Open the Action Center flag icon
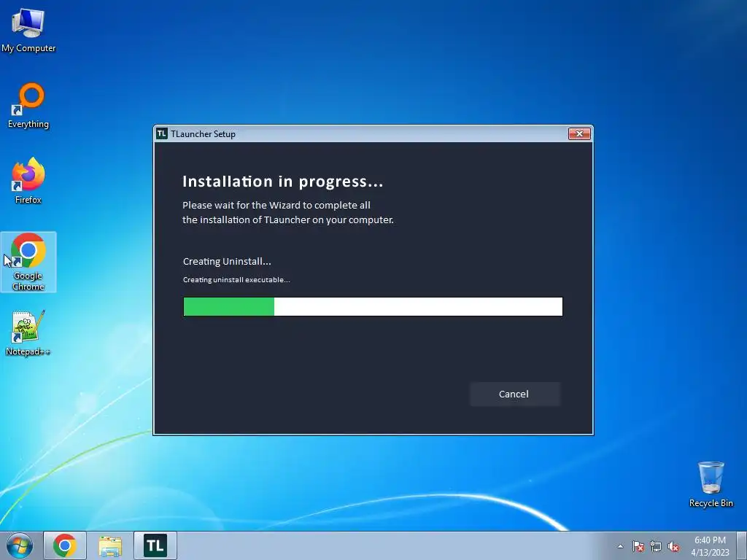Screen dimensions: 747x560 [x=638, y=546]
